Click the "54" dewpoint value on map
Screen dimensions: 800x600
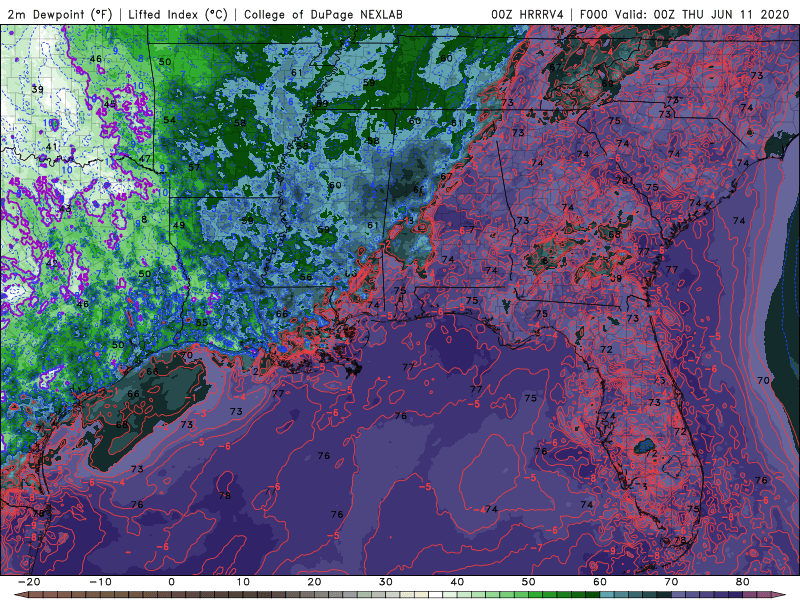[169, 120]
